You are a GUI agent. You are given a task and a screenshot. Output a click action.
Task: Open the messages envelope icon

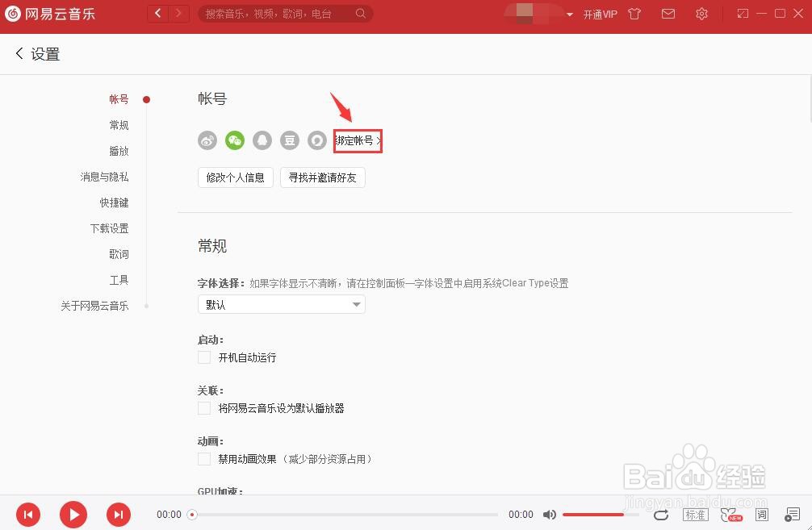coord(668,14)
